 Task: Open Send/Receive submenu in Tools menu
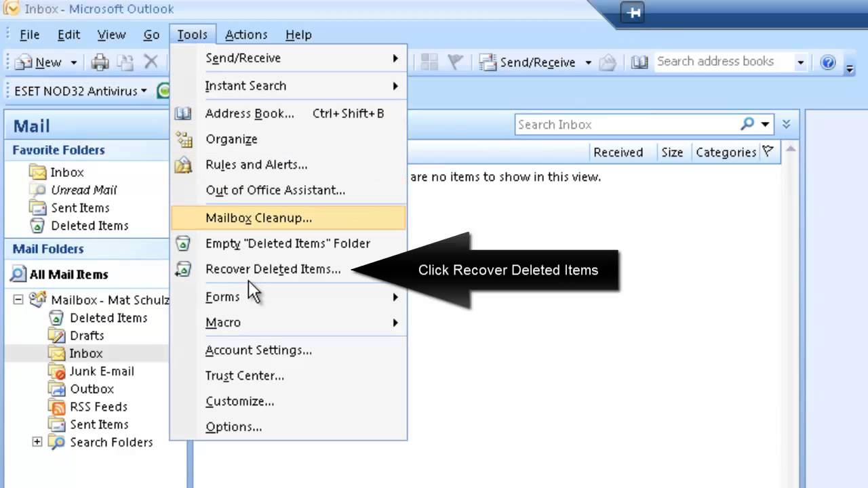[x=289, y=58]
